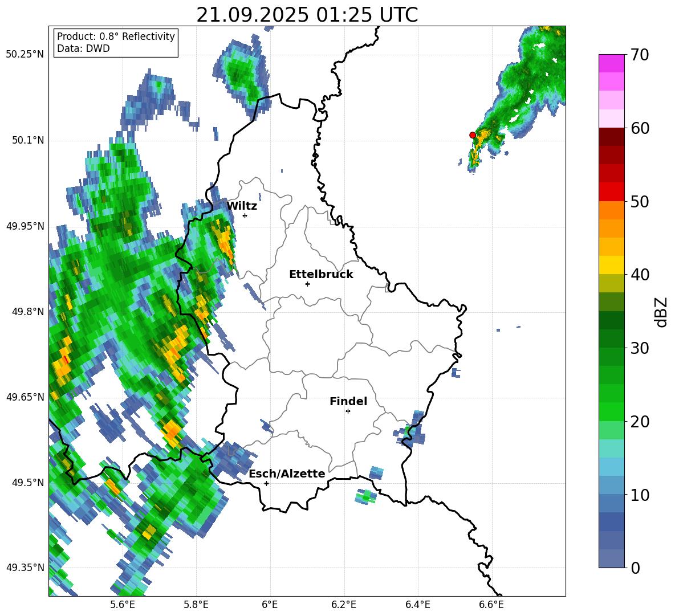
Task: Click the dBZ colorbar axis label
Action: pos(662,312)
